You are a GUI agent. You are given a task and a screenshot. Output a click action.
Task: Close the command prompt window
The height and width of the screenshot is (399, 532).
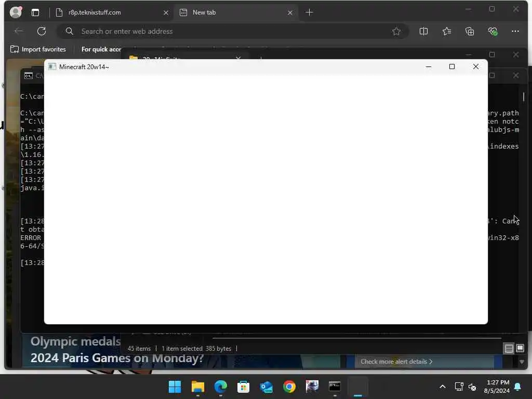click(516, 75)
